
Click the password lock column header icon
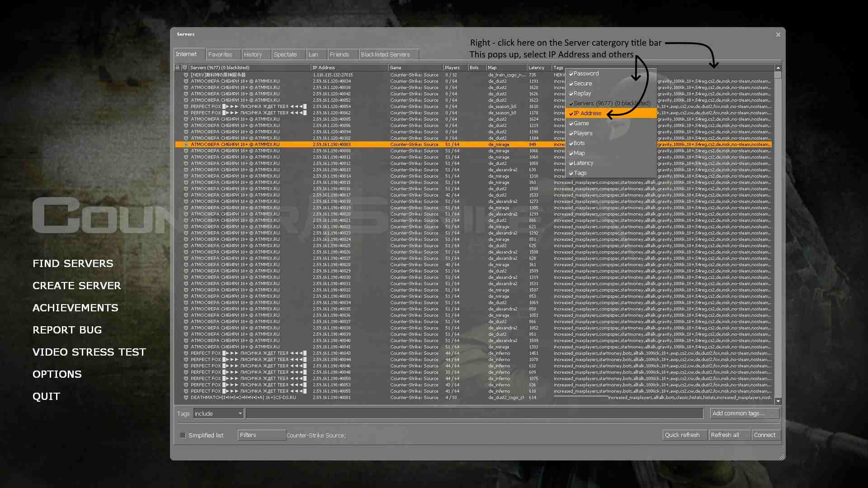point(178,67)
